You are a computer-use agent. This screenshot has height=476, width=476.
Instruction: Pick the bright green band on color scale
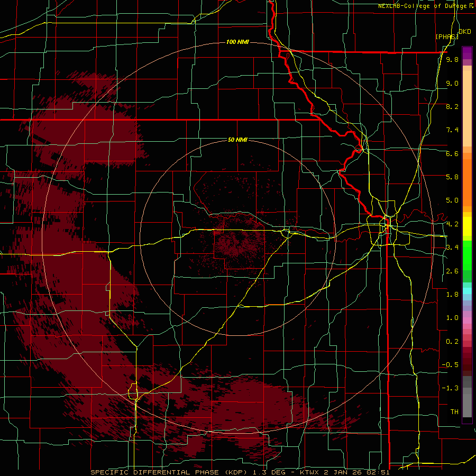click(467, 257)
